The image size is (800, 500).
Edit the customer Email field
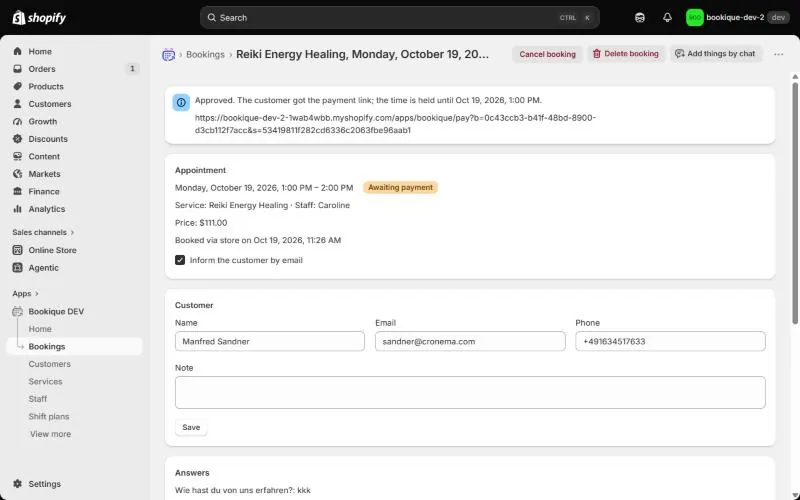click(x=470, y=341)
